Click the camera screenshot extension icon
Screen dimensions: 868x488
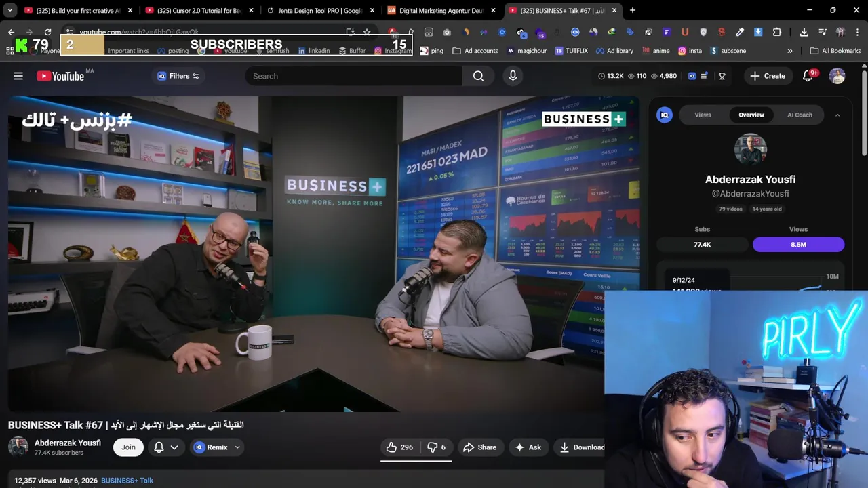click(x=447, y=32)
